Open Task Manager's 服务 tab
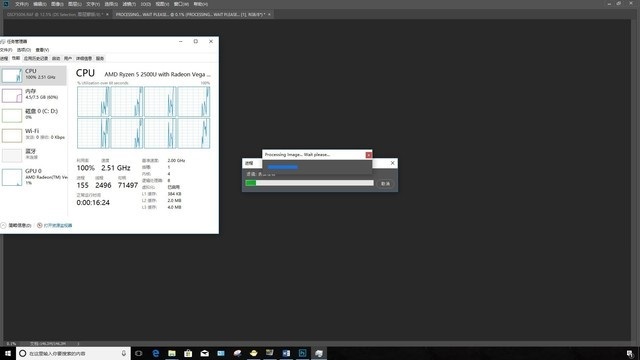This screenshot has height=360, width=640. pyautogui.click(x=100, y=58)
